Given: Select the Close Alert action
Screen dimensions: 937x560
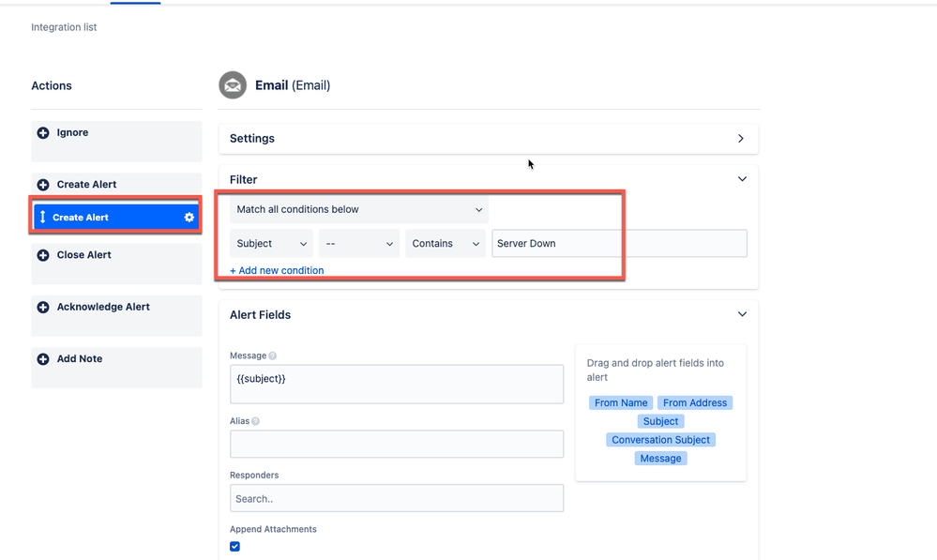Looking at the screenshot, I should pyautogui.click(x=116, y=265).
